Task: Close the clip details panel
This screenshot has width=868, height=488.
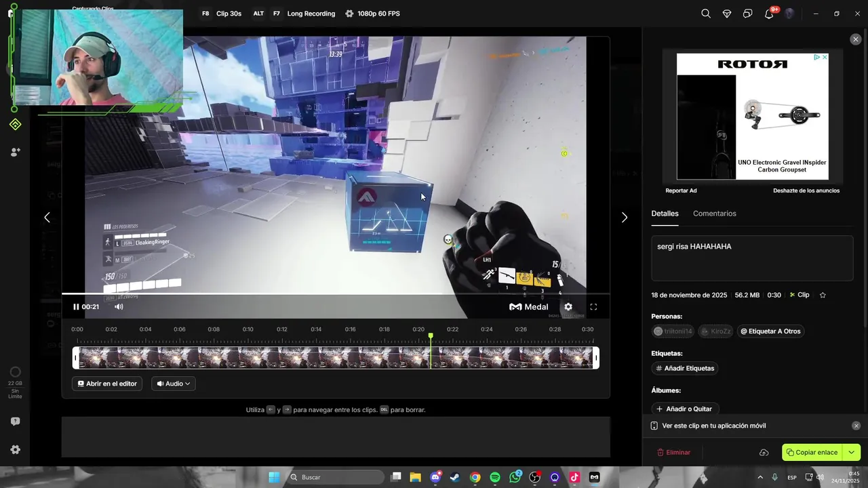Action: click(x=855, y=39)
